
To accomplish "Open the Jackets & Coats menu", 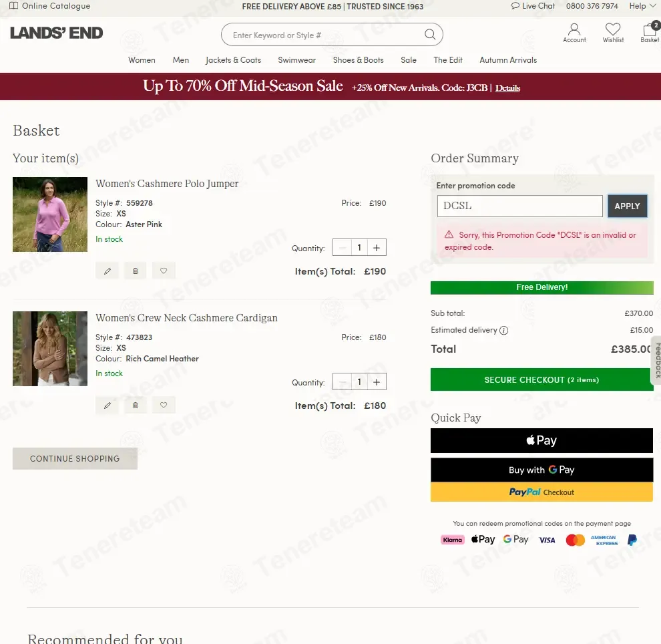I will (x=233, y=60).
